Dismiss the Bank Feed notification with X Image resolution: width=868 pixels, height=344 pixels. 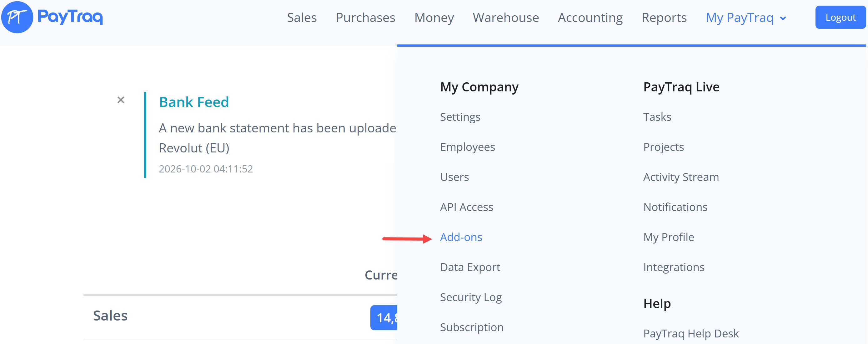[x=121, y=100]
